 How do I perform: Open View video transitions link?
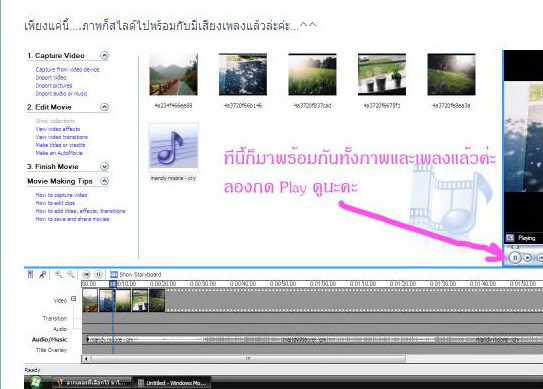[x=62, y=137]
